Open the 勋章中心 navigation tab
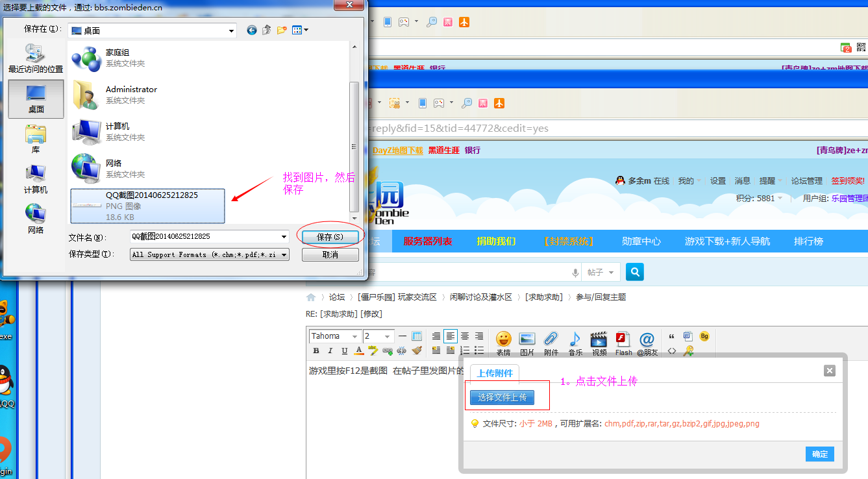The image size is (868, 479). pos(641,241)
